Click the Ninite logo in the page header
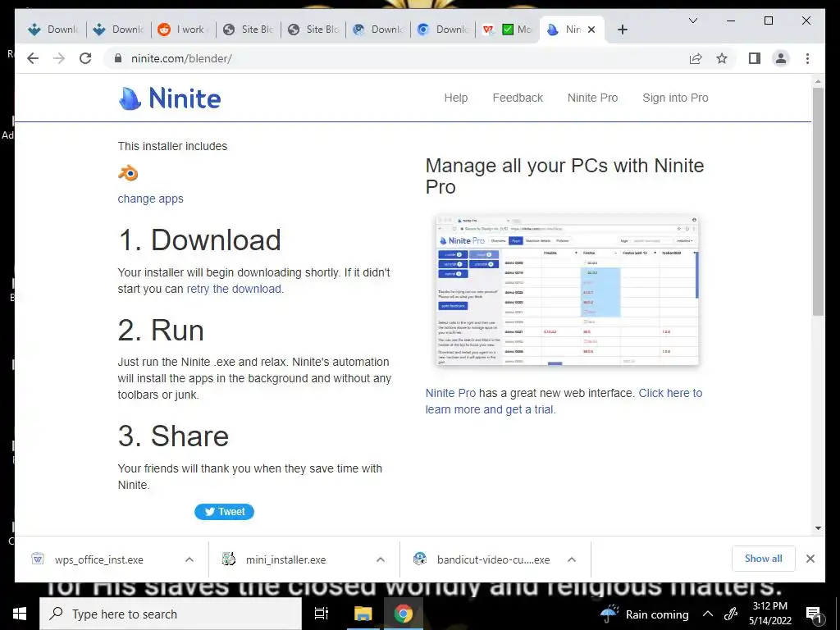840x630 pixels. click(x=169, y=98)
